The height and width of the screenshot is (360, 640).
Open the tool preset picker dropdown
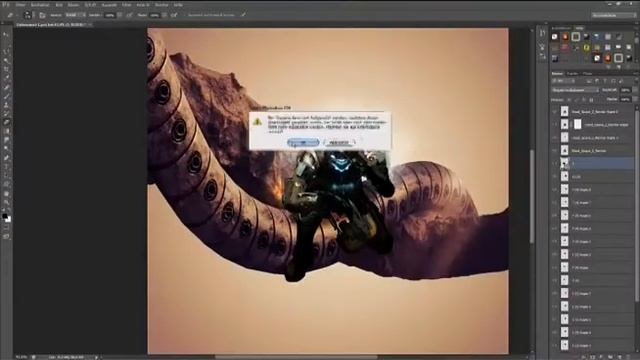pos(11,15)
